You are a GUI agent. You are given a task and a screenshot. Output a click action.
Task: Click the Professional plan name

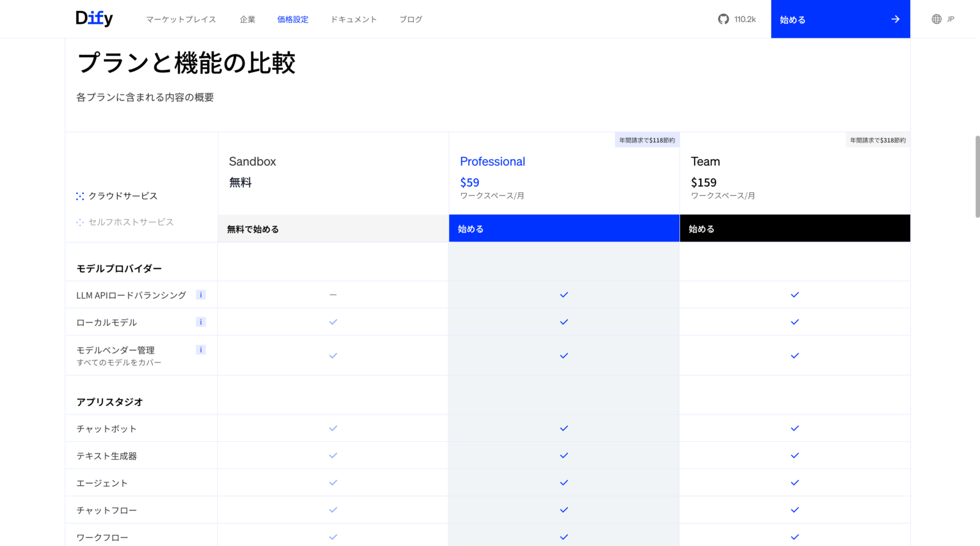[492, 162]
